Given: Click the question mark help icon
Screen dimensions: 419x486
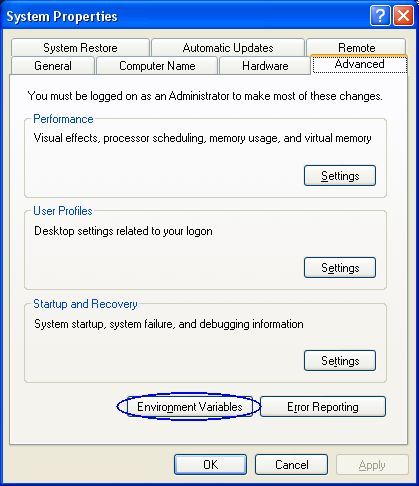Looking at the screenshot, I should pos(380,16).
